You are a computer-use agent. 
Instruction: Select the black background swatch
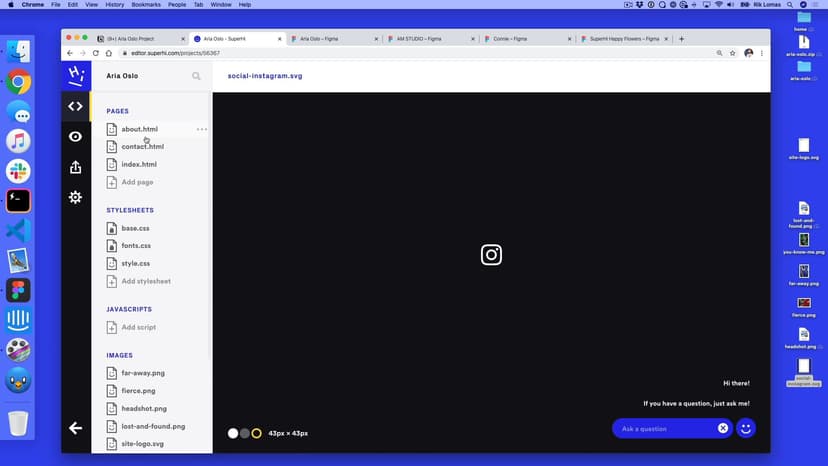click(x=256, y=433)
